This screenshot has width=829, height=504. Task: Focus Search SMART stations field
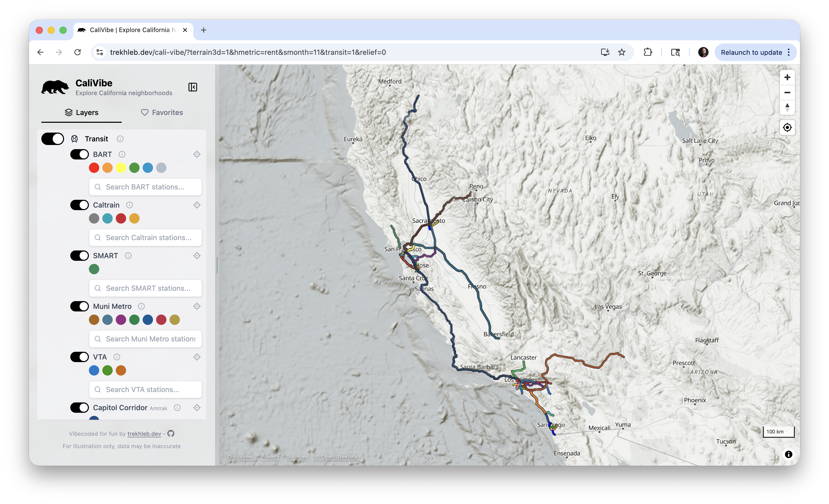click(145, 288)
